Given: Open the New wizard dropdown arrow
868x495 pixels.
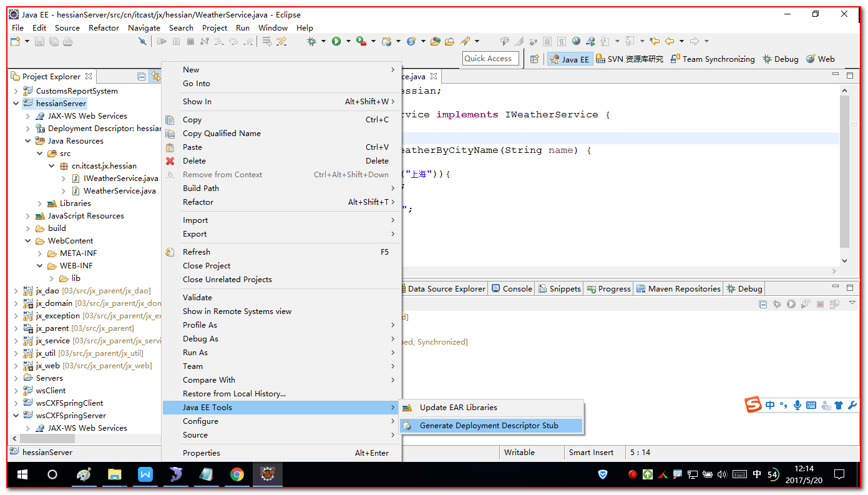Looking at the screenshot, I should [27, 41].
